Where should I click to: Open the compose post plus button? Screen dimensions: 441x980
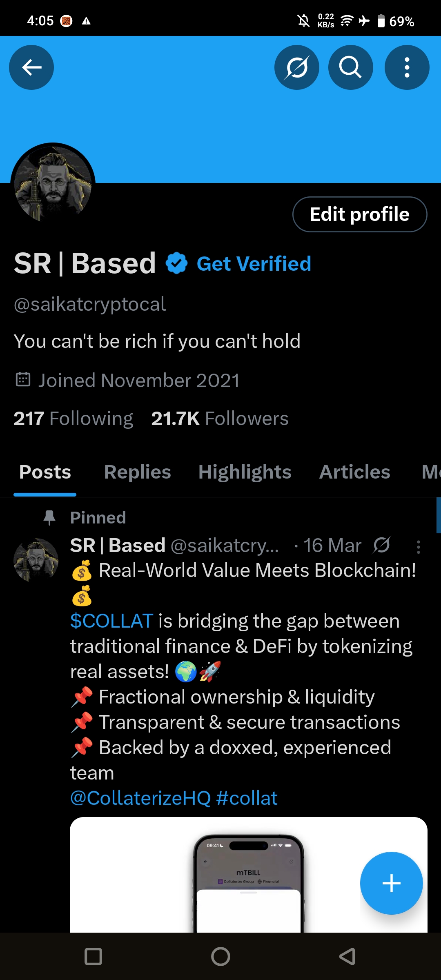point(391,883)
